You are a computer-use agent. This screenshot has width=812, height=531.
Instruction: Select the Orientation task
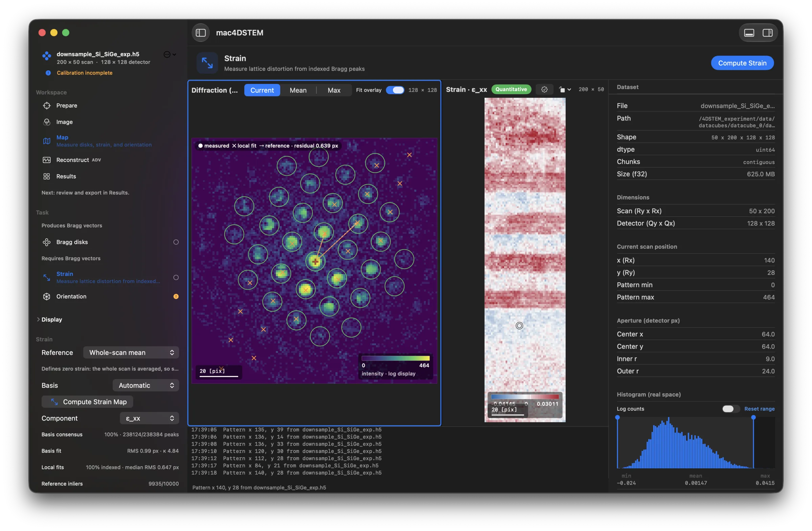(x=71, y=296)
